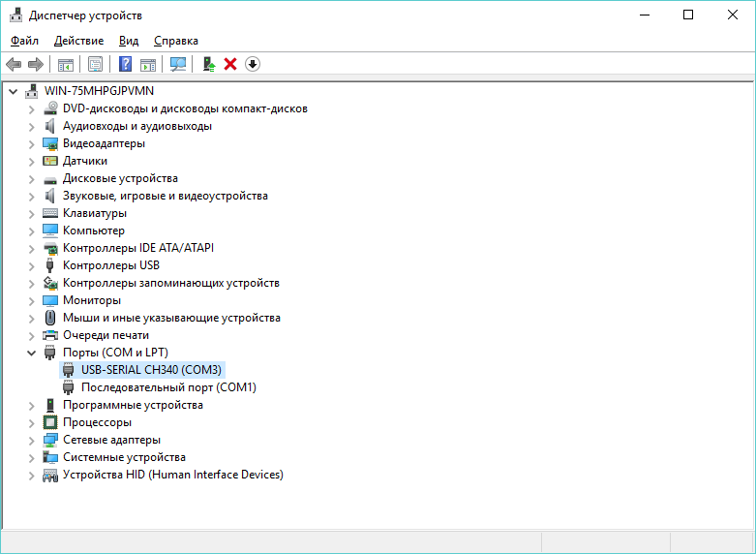This screenshot has width=756, height=554.
Task: Expand Контроллеры запоминающих устройств chevron
Action: click(x=31, y=283)
